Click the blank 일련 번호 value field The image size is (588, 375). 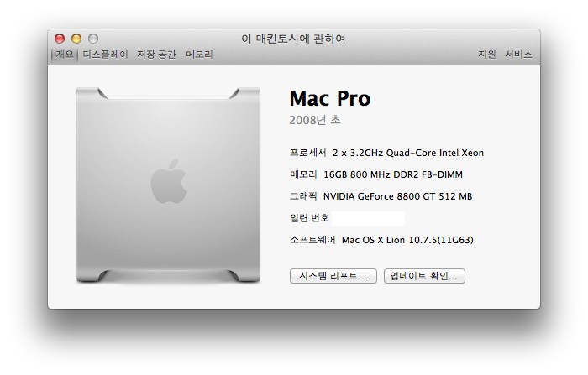click(x=369, y=218)
